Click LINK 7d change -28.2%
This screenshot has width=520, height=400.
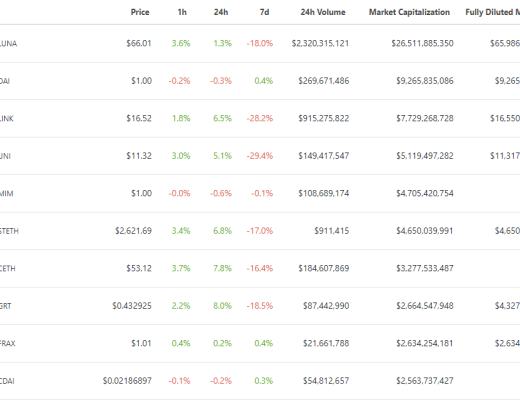(260, 118)
